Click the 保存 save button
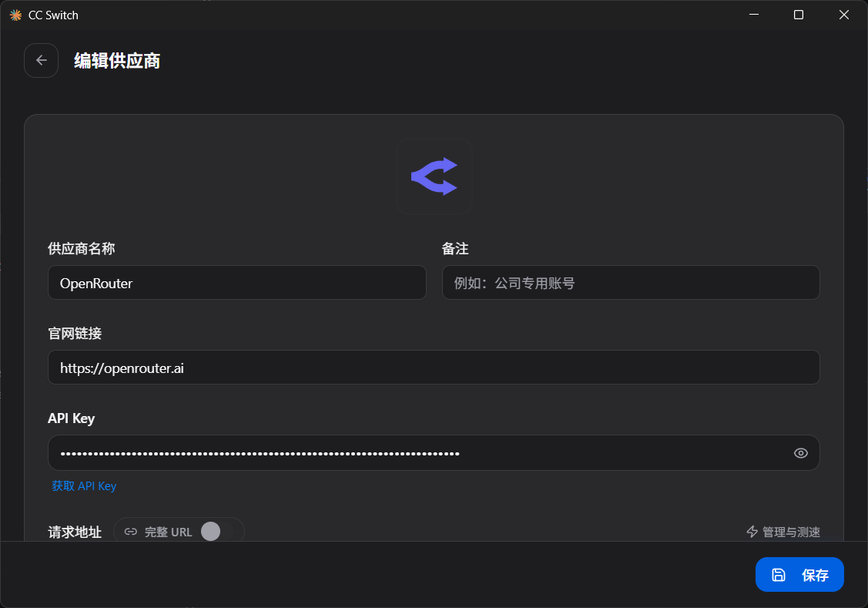The image size is (868, 608). (x=799, y=575)
